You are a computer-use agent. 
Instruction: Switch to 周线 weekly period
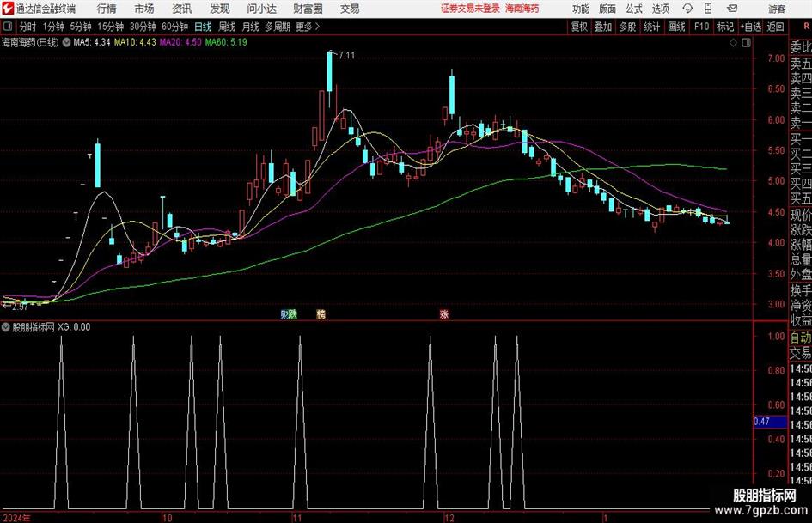pos(227,27)
